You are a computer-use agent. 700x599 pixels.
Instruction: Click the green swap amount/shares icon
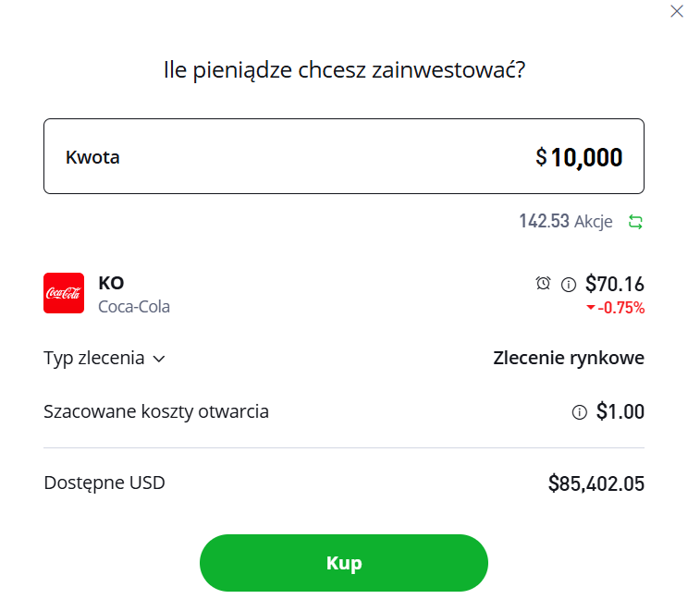pos(635,221)
